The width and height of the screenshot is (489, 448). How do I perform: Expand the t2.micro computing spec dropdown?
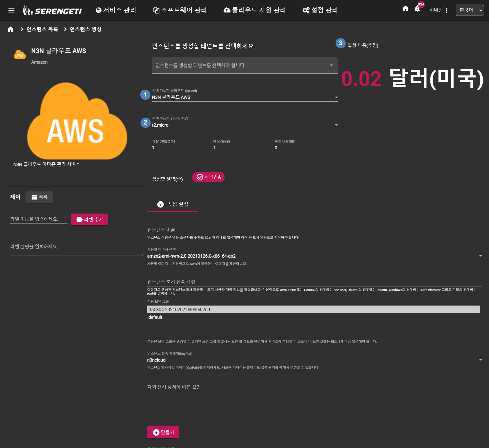244,125
